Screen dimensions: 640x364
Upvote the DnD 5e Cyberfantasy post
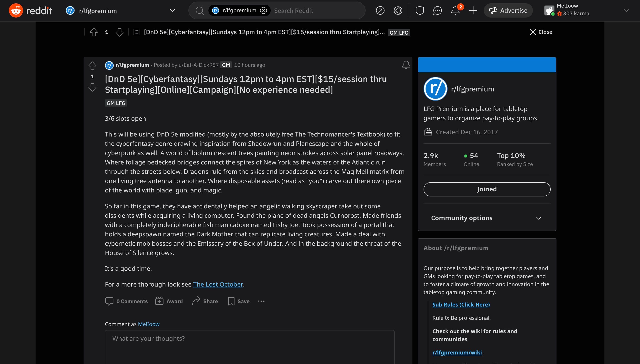pos(92,66)
